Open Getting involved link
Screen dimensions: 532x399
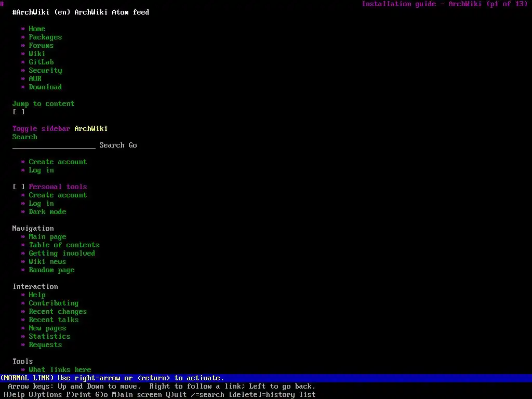(62, 254)
